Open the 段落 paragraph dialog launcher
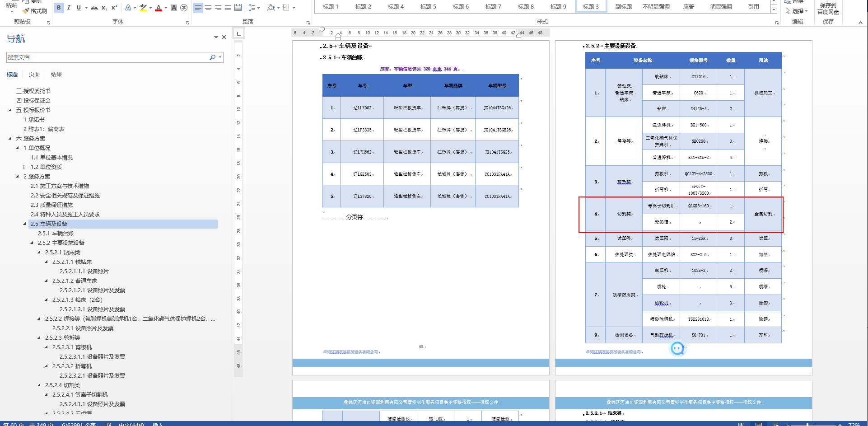Image resolution: width=868 pixels, height=426 pixels. click(x=308, y=23)
